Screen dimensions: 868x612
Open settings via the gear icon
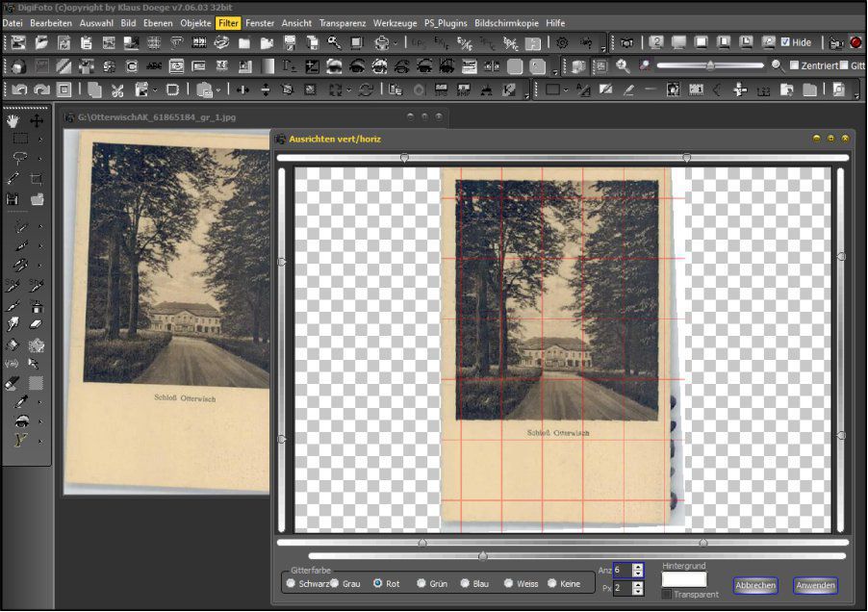562,42
